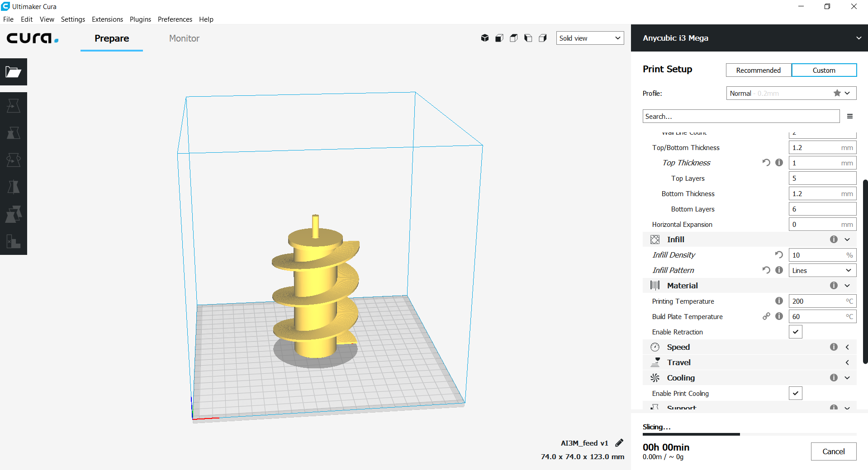This screenshot has width=868, height=470.
Task: Open the Edit menu
Action: point(27,19)
